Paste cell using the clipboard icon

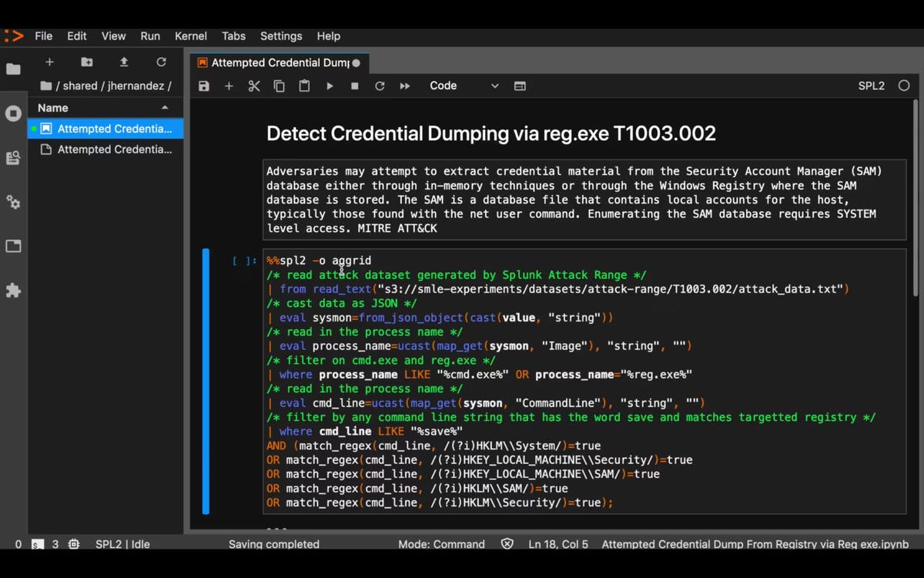tap(304, 86)
